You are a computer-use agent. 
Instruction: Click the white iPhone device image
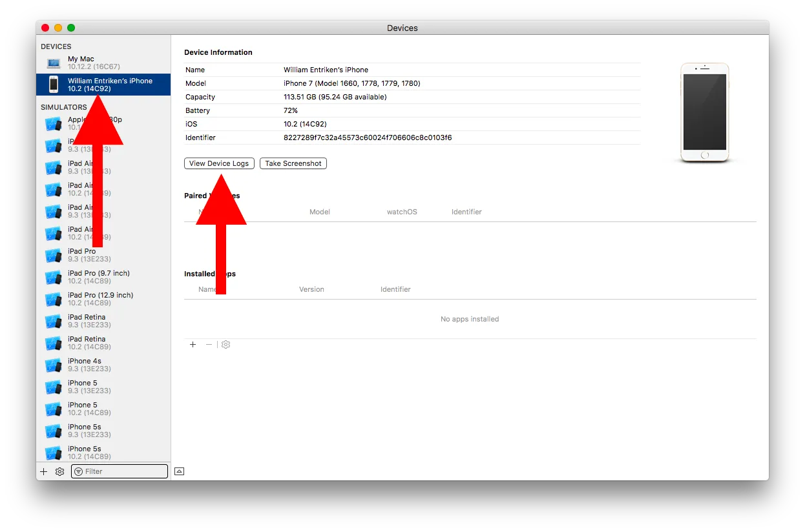coord(704,112)
